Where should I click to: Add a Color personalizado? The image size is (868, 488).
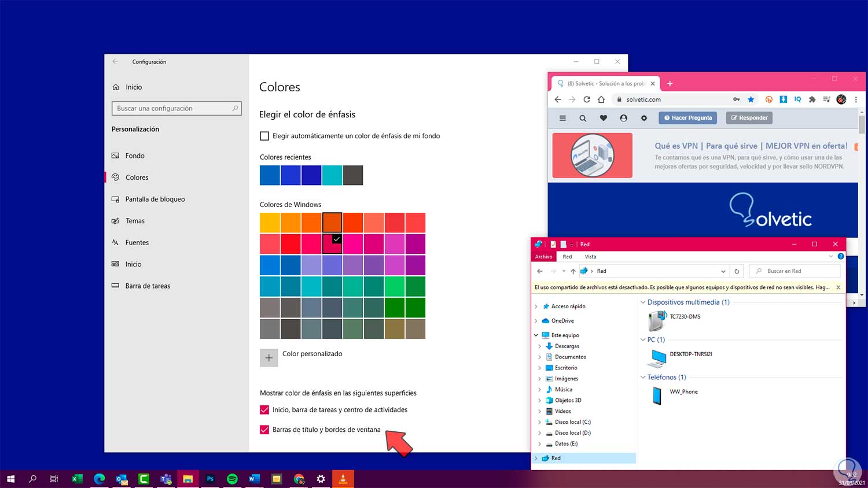[x=269, y=358]
